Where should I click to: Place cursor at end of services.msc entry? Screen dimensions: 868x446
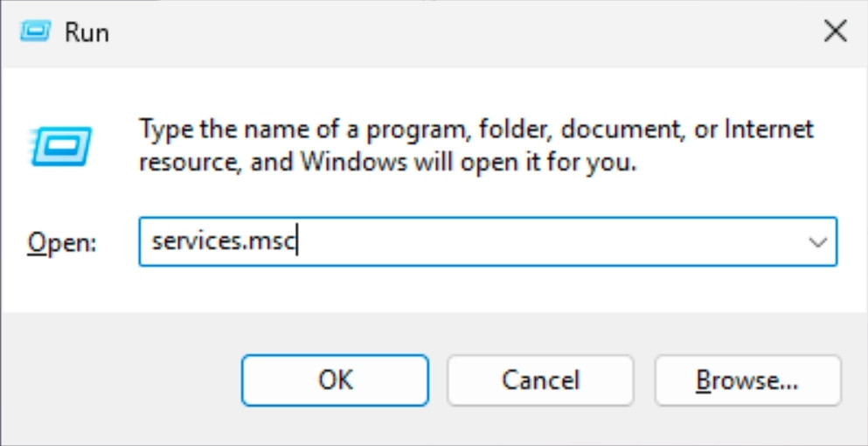pos(299,242)
